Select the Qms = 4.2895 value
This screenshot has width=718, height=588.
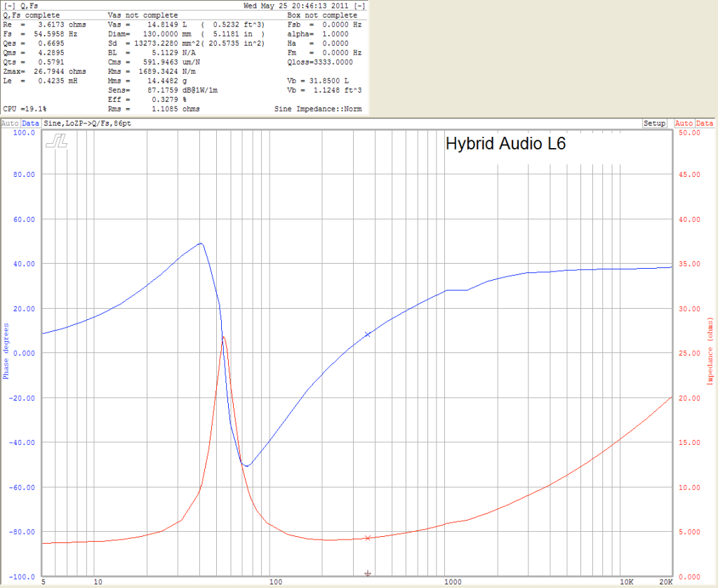click(34, 53)
